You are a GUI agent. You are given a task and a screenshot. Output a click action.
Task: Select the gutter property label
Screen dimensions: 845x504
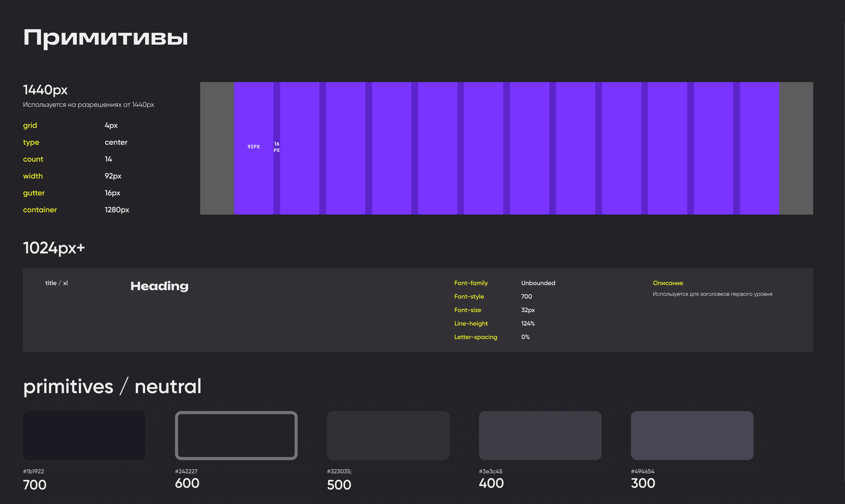(34, 193)
